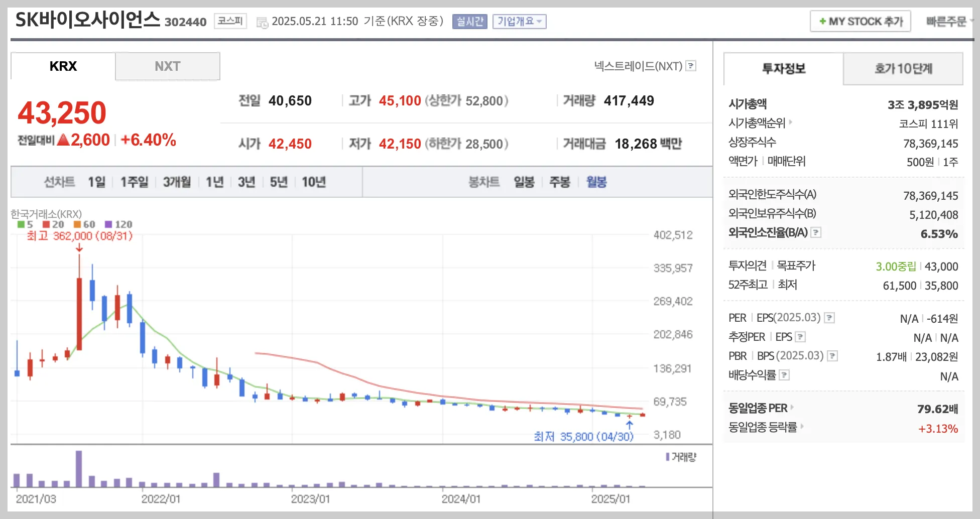Screen dimensions: 980x519
Task: Switch to the NXT tab
Action: [x=168, y=66]
